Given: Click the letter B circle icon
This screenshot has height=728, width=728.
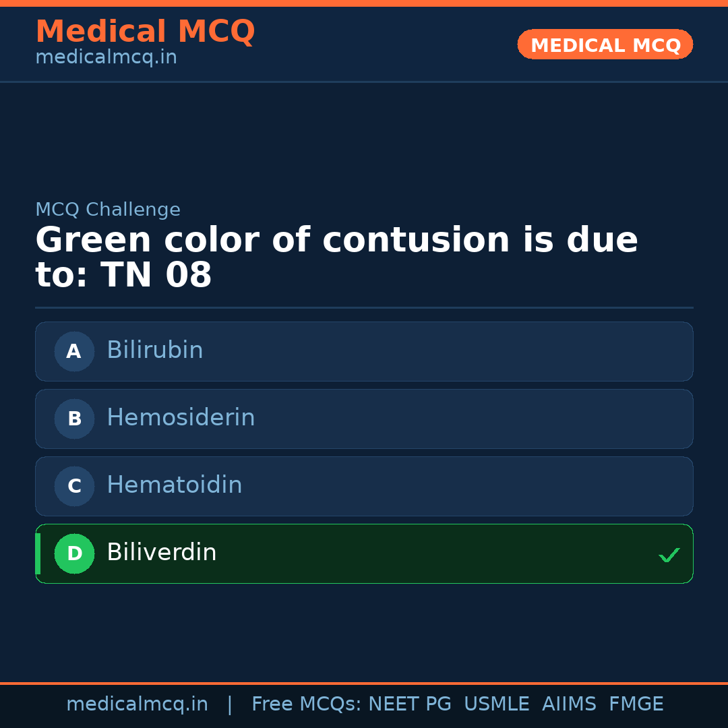Looking at the screenshot, I should 74,419.
